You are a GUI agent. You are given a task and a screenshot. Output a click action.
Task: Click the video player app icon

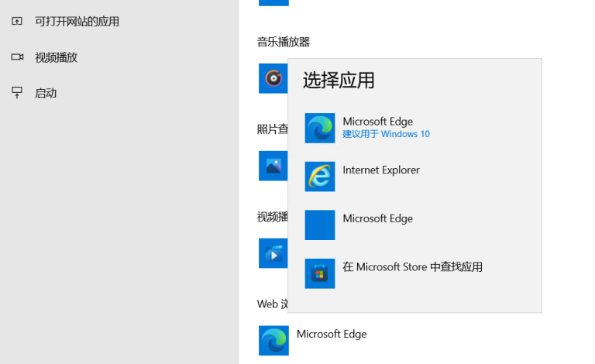pyautogui.click(x=273, y=253)
